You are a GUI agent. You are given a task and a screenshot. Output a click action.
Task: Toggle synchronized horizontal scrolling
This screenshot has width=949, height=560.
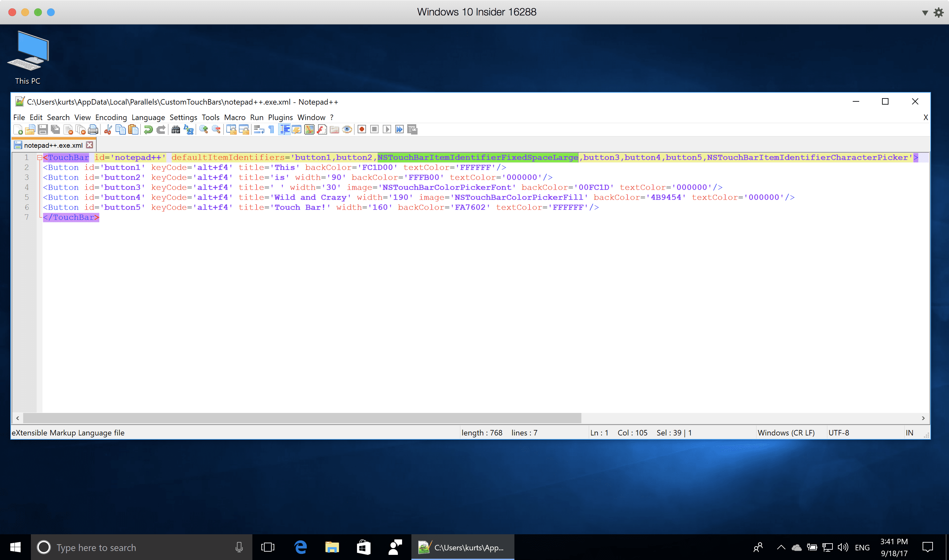coord(244,129)
